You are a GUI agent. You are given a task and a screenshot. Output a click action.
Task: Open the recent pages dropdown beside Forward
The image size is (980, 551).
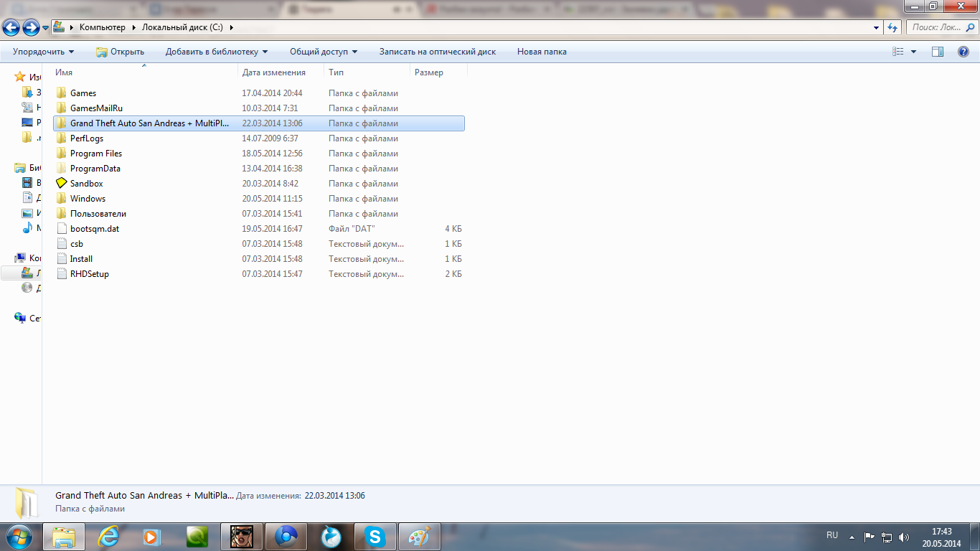click(46, 28)
